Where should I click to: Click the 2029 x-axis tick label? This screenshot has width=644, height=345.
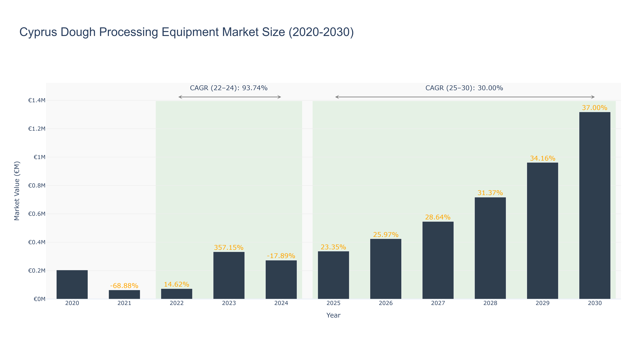542,303
